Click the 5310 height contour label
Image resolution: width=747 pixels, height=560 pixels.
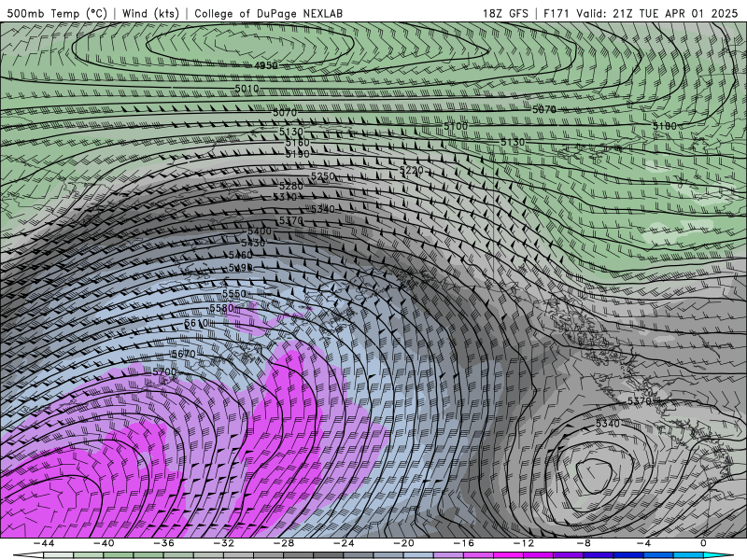285,197
